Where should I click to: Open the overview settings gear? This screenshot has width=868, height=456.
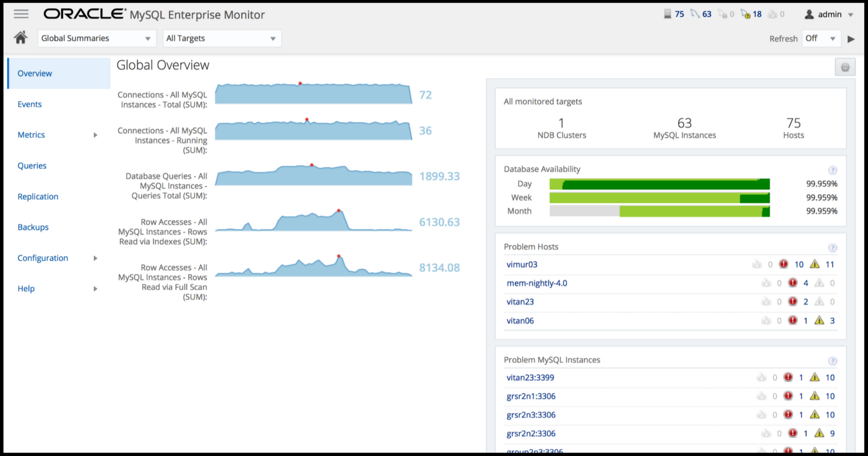click(x=845, y=67)
